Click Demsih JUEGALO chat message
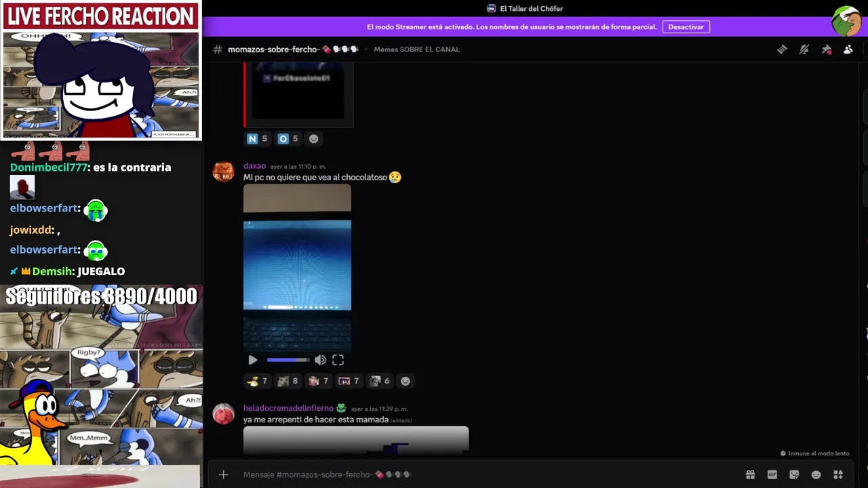Screen dimensions: 868x488 pyautogui.click(x=67, y=272)
